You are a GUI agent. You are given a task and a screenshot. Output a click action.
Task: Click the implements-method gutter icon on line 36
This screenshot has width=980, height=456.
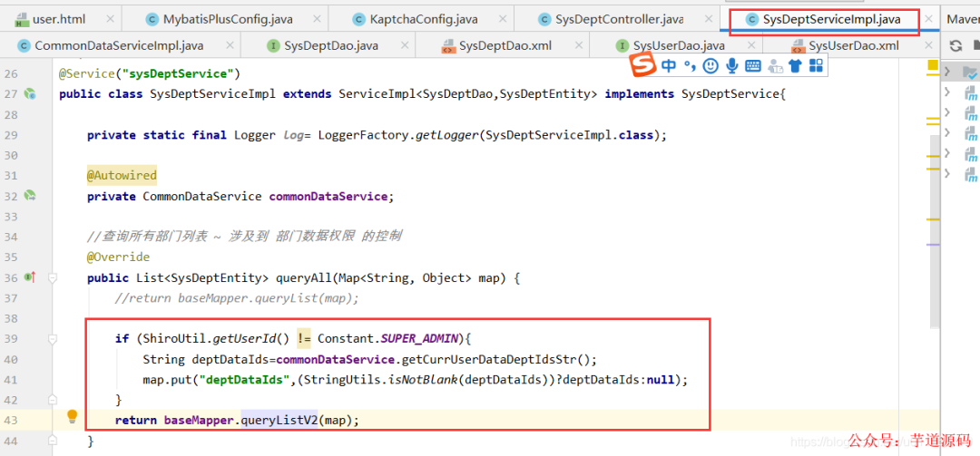29,277
